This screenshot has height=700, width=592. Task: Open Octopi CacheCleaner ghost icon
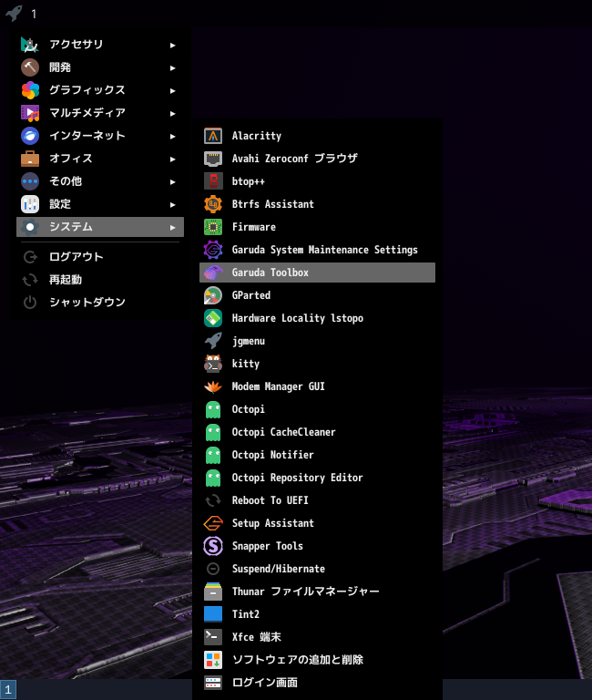213,432
